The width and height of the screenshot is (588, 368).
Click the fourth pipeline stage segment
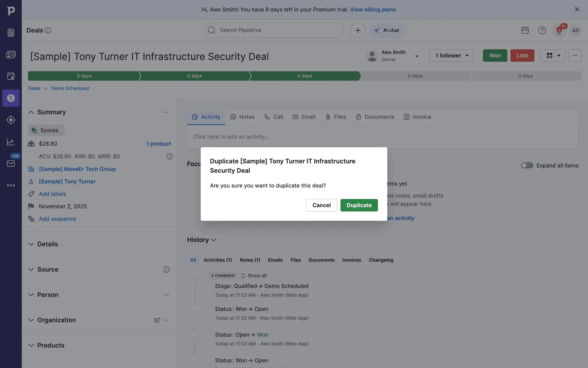pos(415,76)
